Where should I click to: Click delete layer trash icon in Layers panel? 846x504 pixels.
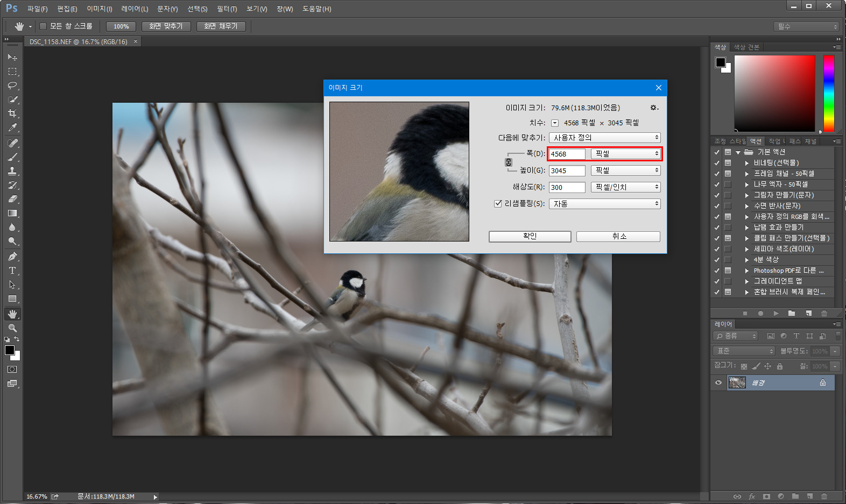click(824, 496)
